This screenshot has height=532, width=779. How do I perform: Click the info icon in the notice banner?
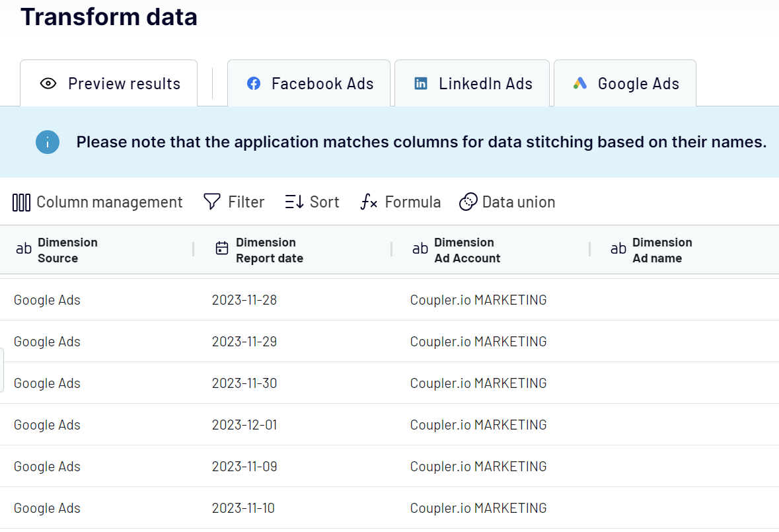coord(47,142)
